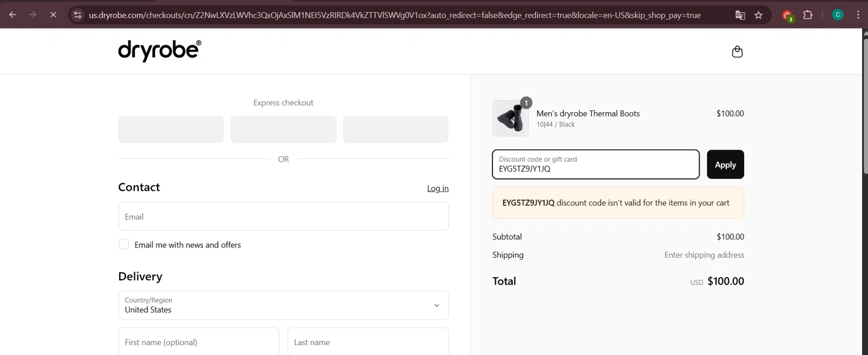Open the Chrome profile avatar
Screen dimensions: 868x355
837,15
